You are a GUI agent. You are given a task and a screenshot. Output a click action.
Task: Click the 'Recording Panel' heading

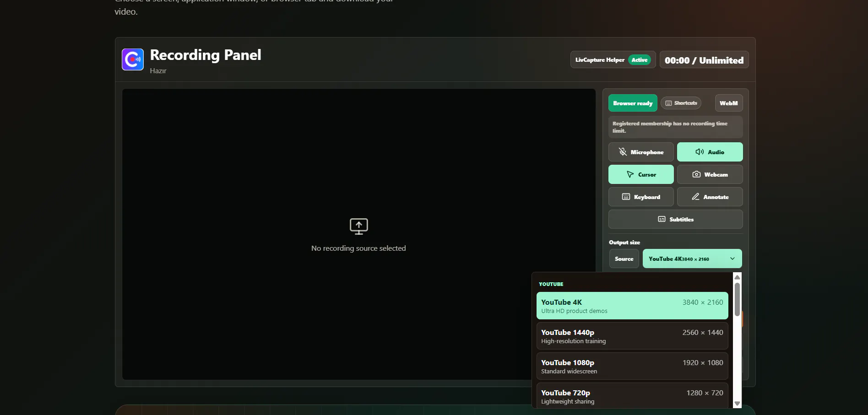pyautogui.click(x=206, y=55)
